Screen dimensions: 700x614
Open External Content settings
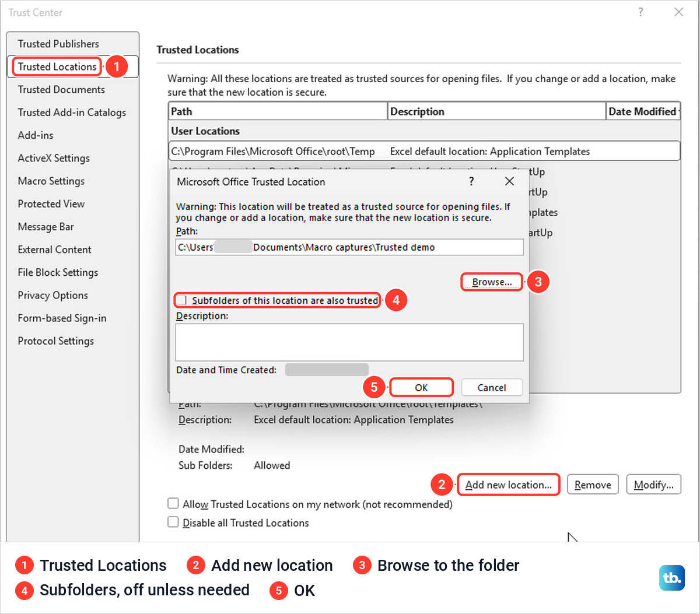pos(55,250)
